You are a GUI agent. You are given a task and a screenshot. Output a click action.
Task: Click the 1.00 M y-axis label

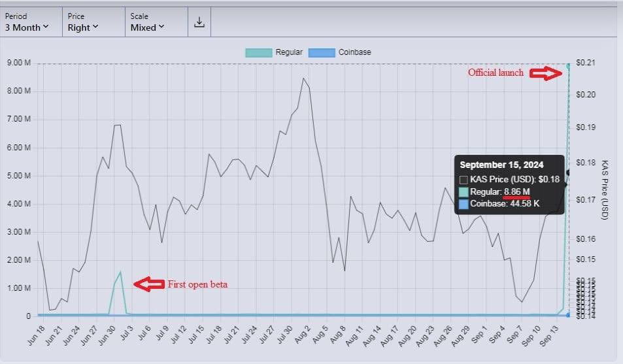click(19, 288)
